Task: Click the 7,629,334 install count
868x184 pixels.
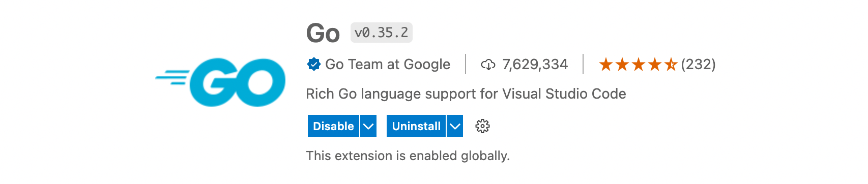Action: (535, 64)
